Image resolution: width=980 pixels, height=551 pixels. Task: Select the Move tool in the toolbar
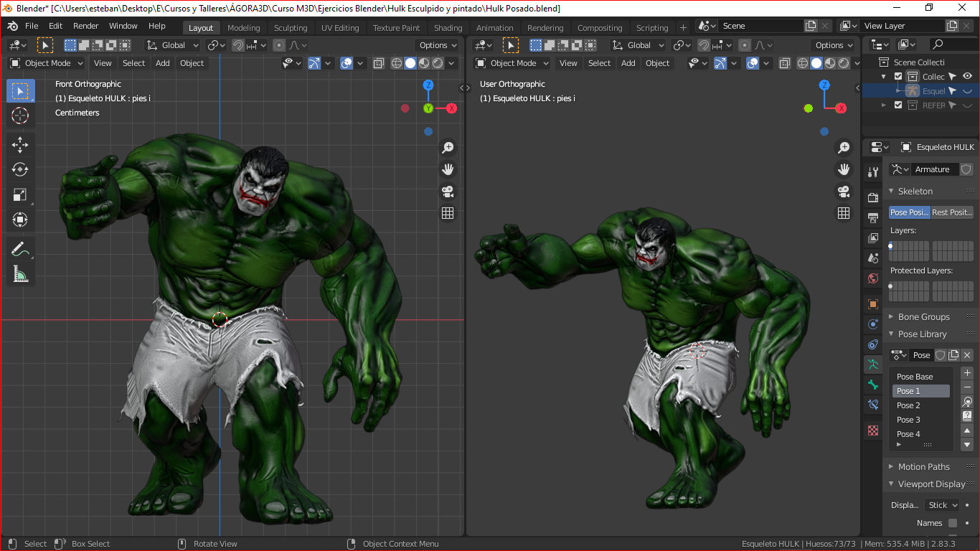click(x=20, y=144)
